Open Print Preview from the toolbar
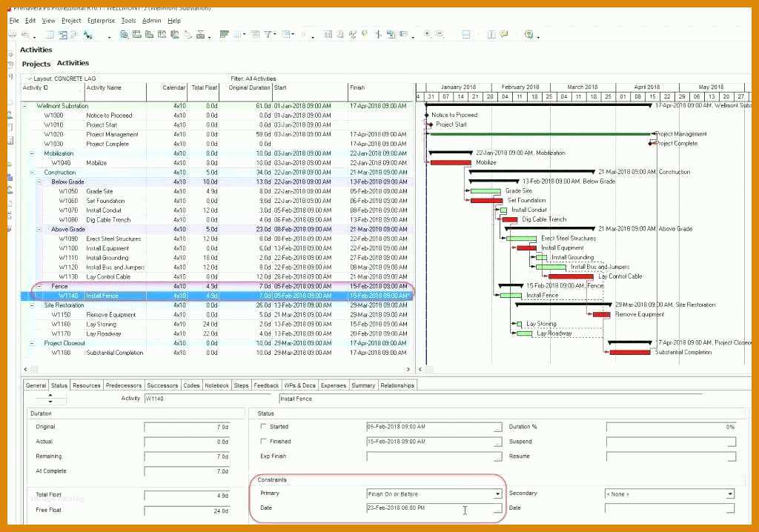This screenshot has height=532, width=759. tap(25, 34)
